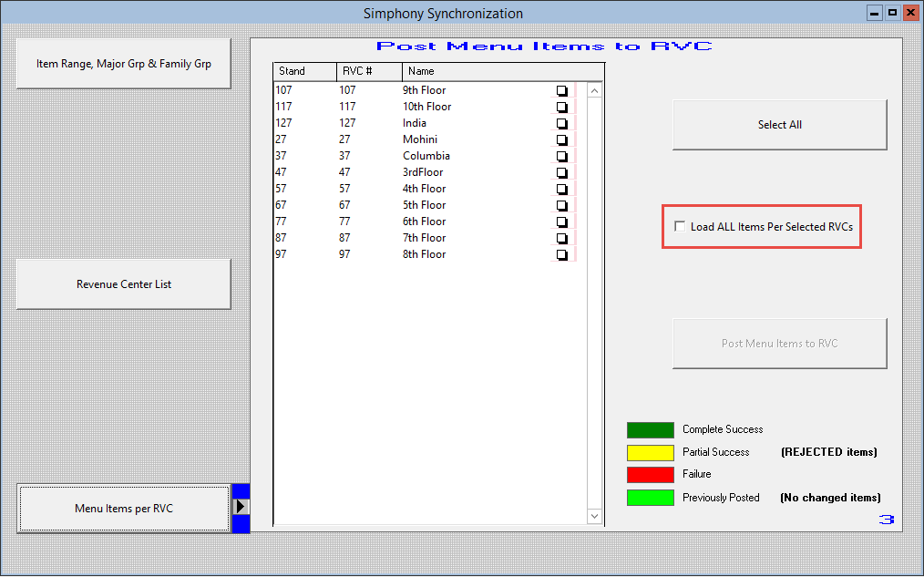924x577 pixels.
Task: Click the RVC # column header
Action: tap(369, 71)
